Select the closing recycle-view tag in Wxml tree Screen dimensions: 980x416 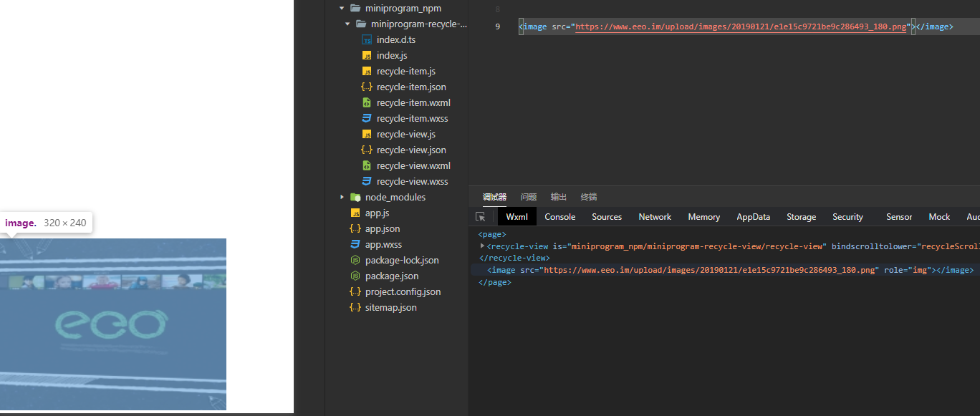pyautogui.click(x=514, y=258)
